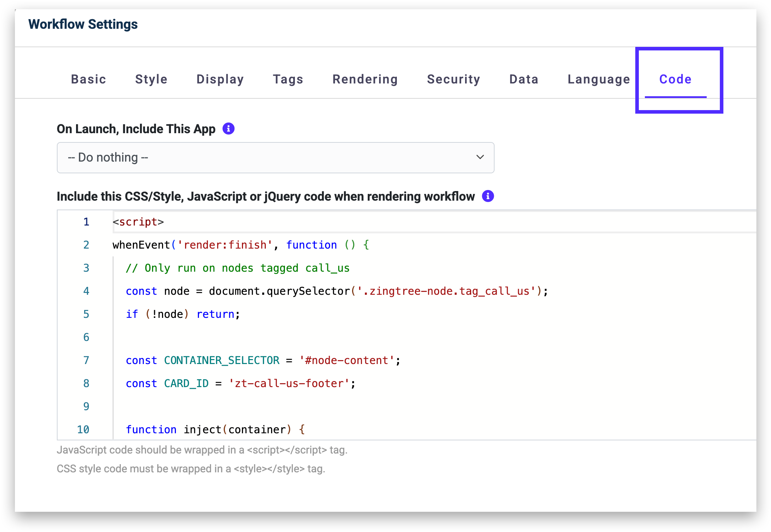Open the Language tab

point(599,79)
